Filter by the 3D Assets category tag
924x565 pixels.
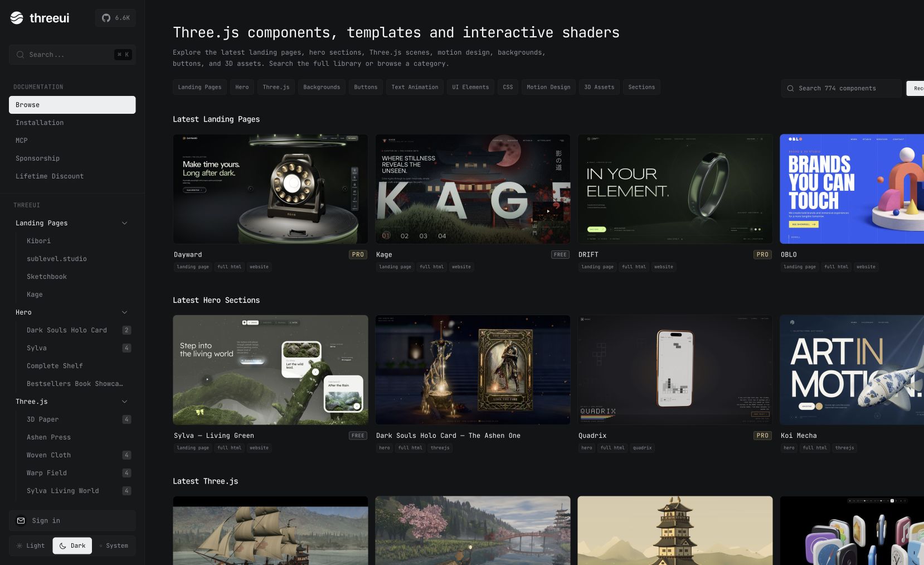click(599, 87)
